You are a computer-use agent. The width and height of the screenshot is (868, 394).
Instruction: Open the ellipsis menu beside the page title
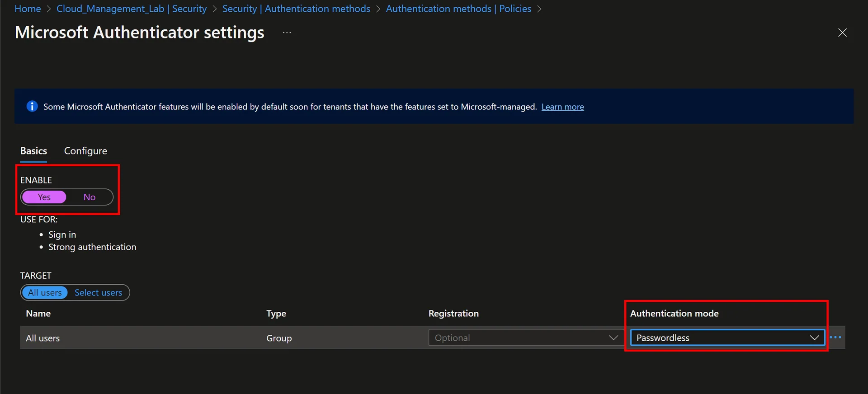click(x=287, y=33)
